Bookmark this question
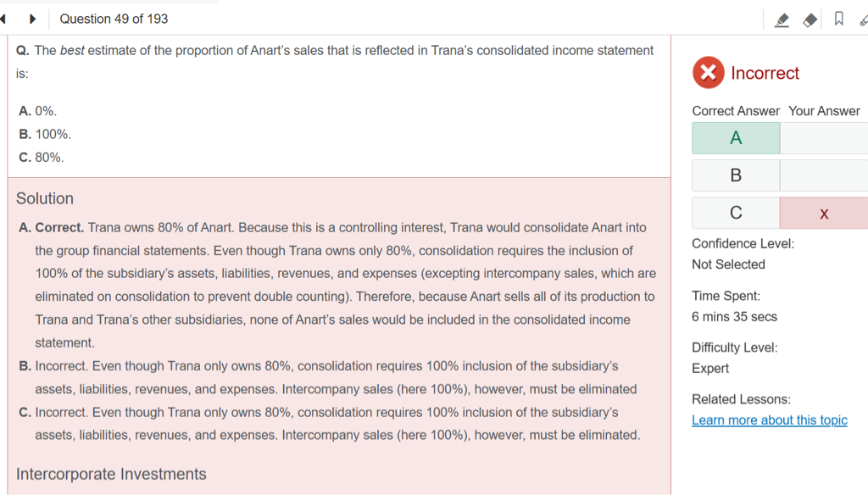Image resolution: width=868 pixels, height=495 pixels. click(x=838, y=19)
